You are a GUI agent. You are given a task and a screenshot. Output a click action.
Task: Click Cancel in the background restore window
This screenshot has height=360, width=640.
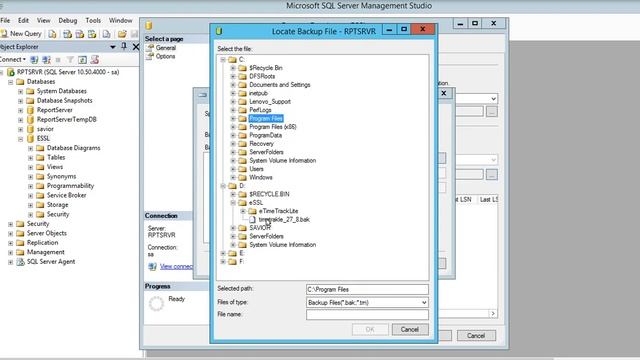click(x=476, y=336)
